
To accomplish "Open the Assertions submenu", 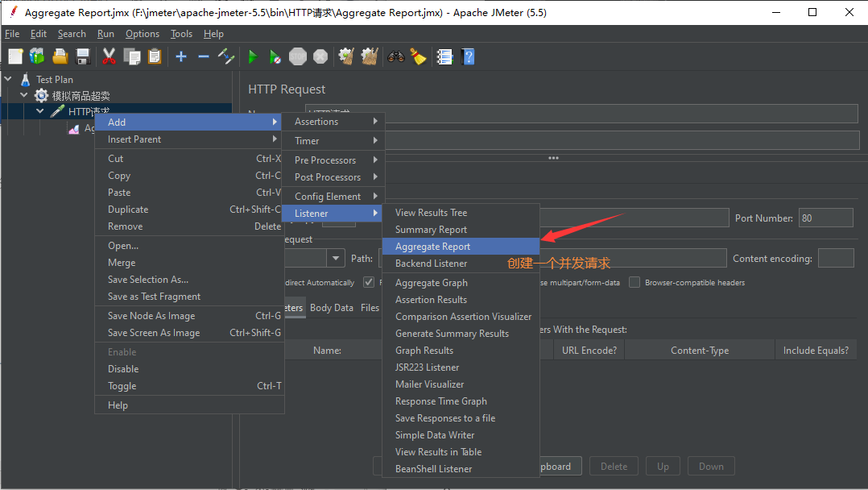I will pyautogui.click(x=333, y=122).
